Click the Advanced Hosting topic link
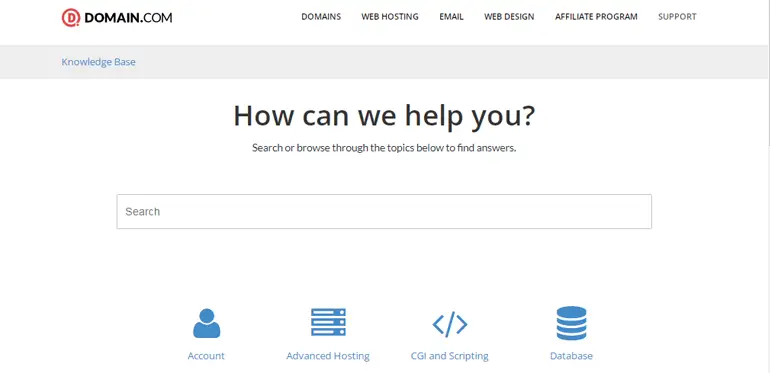This screenshot has height=373, width=770. pyautogui.click(x=328, y=356)
